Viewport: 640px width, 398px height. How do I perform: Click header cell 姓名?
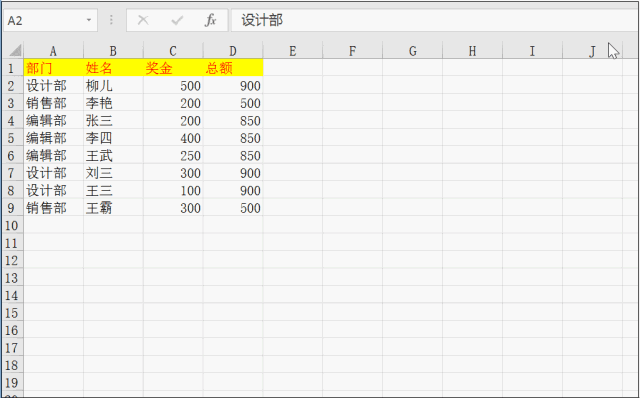[113, 68]
